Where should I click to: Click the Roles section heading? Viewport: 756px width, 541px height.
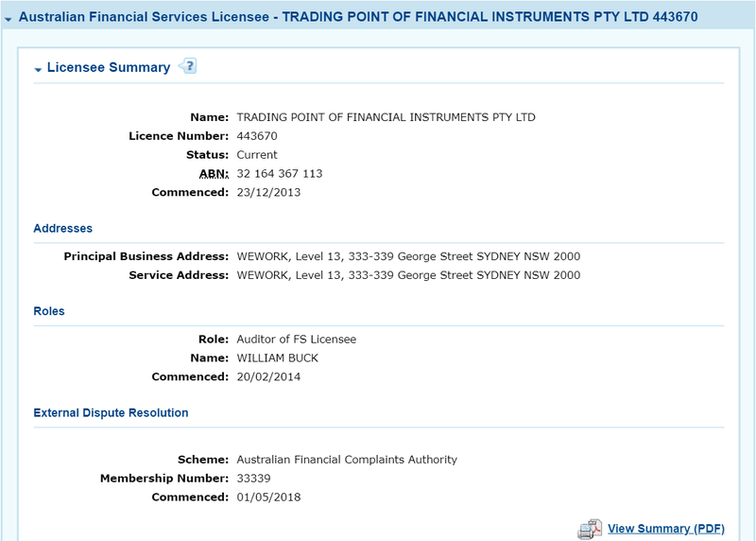click(49, 311)
